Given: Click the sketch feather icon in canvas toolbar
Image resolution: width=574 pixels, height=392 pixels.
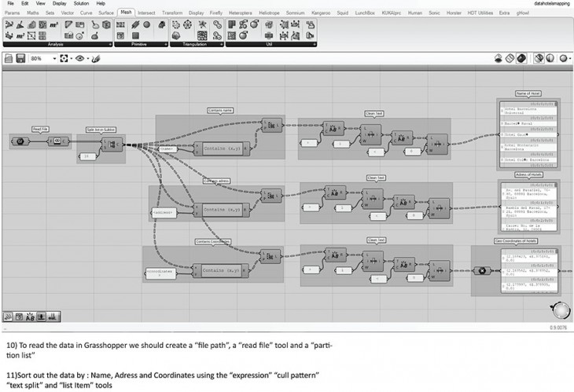Looking at the screenshot, I should point(96,59).
